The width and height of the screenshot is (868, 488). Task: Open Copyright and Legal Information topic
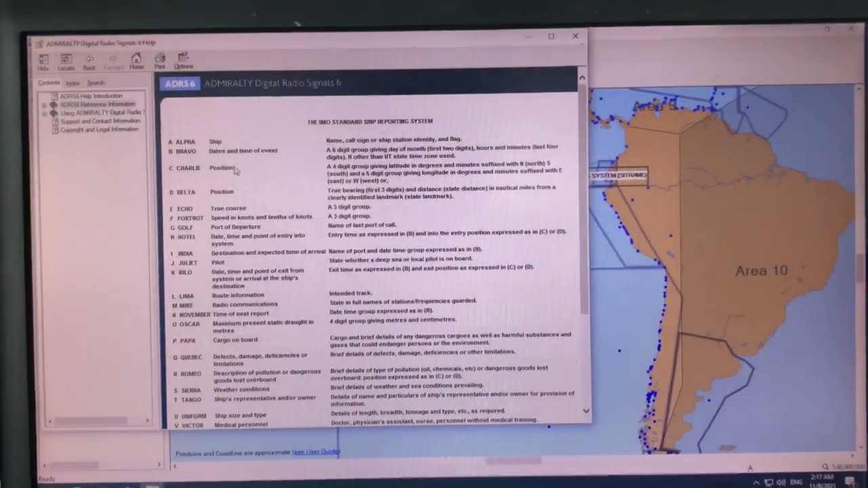point(100,129)
